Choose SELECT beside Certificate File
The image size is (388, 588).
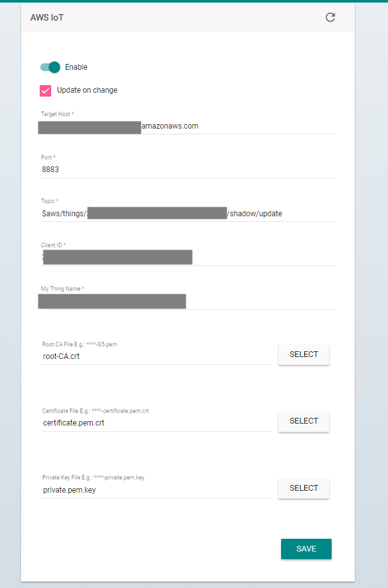tap(303, 421)
